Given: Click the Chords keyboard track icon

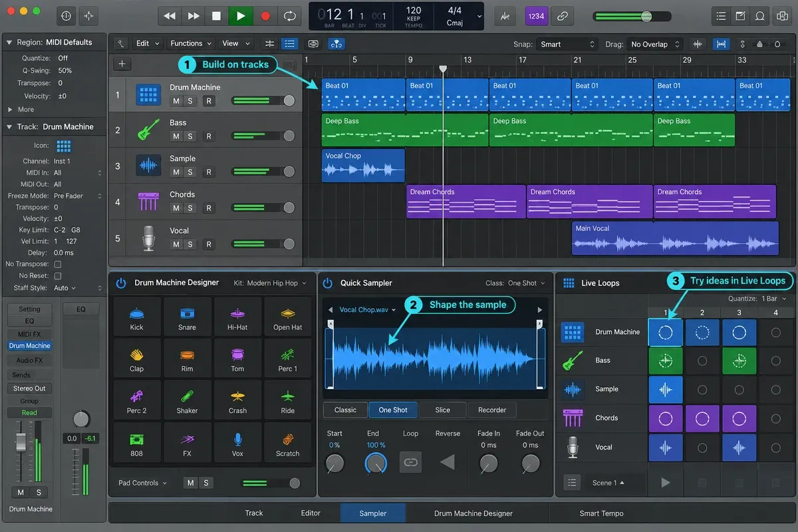Looking at the screenshot, I should pyautogui.click(x=148, y=201).
